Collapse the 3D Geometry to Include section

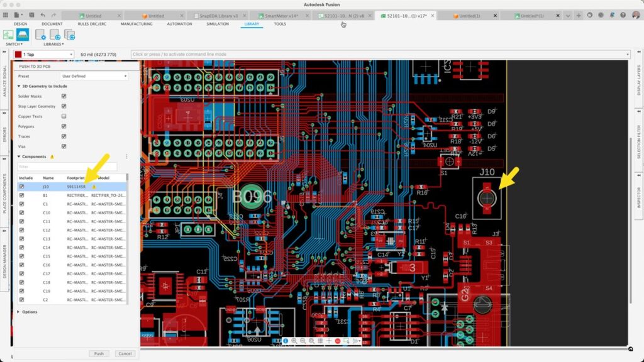click(x=19, y=86)
